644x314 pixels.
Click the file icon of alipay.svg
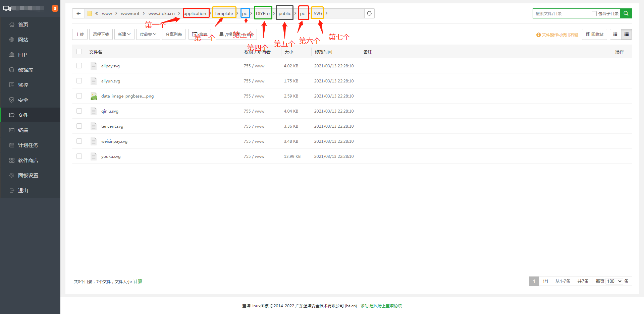pyautogui.click(x=94, y=66)
